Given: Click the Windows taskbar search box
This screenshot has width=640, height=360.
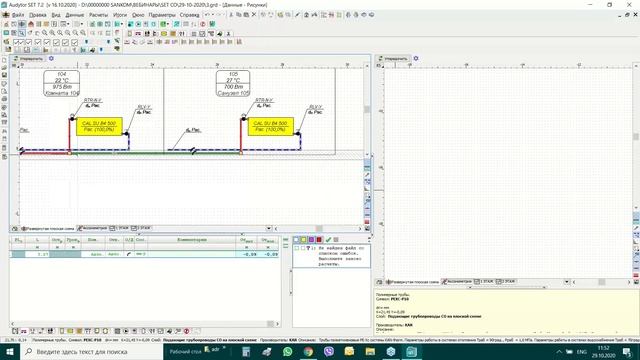Looking at the screenshot, I should tap(91, 351).
